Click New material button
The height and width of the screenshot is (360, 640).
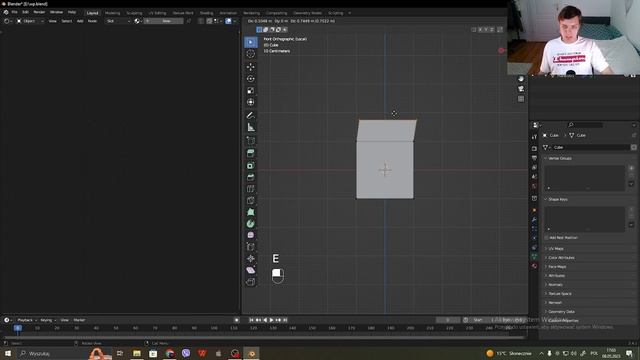[x=164, y=21]
